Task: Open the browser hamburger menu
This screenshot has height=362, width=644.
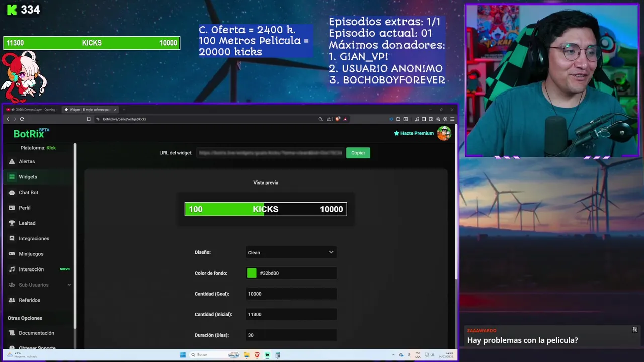Action: (452, 119)
